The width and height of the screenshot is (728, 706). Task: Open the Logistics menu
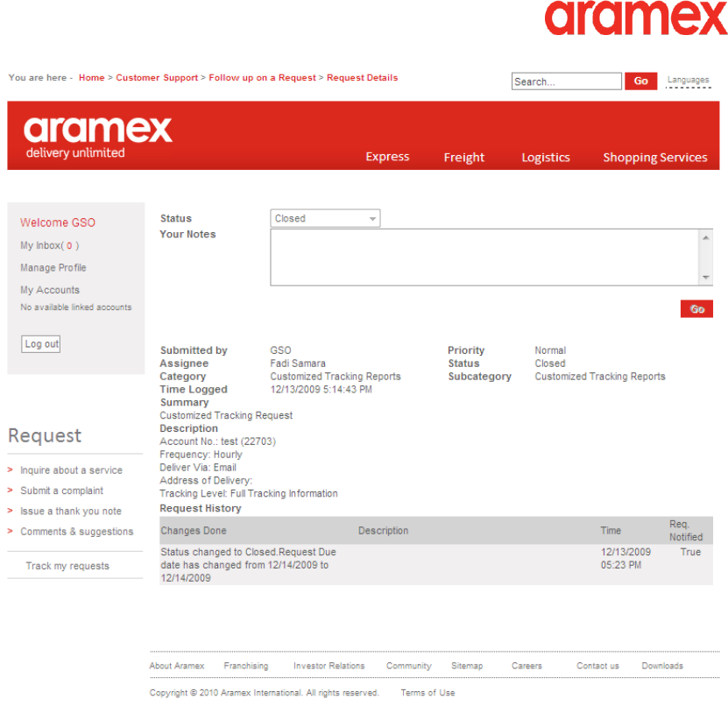click(x=546, y=158)
